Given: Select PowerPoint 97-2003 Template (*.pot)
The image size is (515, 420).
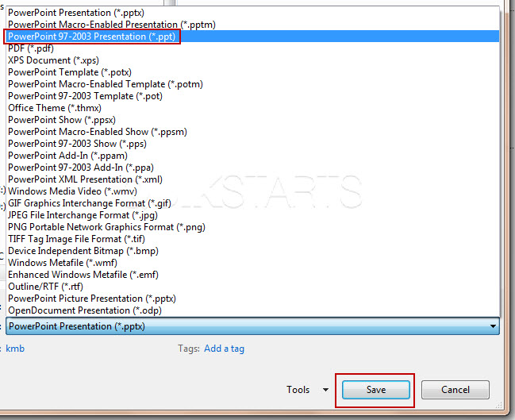Looking at the screenshot, I should point(252,96).
